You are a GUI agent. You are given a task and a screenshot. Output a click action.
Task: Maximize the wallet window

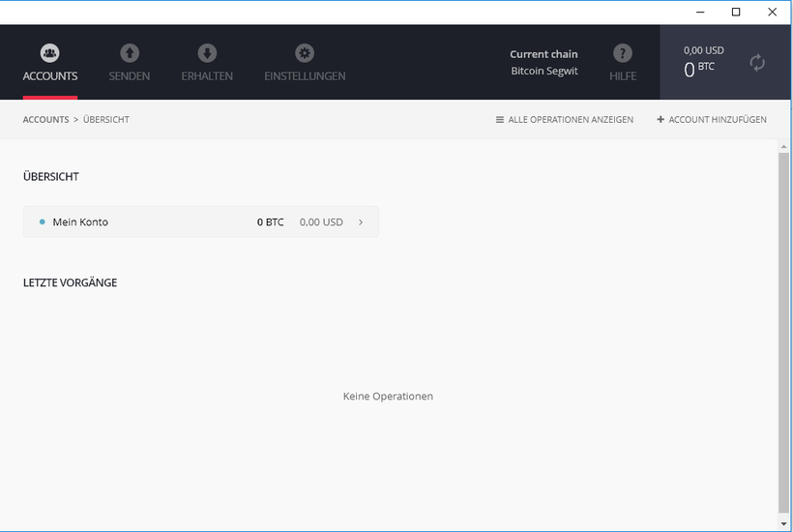(x=736, y=13)
